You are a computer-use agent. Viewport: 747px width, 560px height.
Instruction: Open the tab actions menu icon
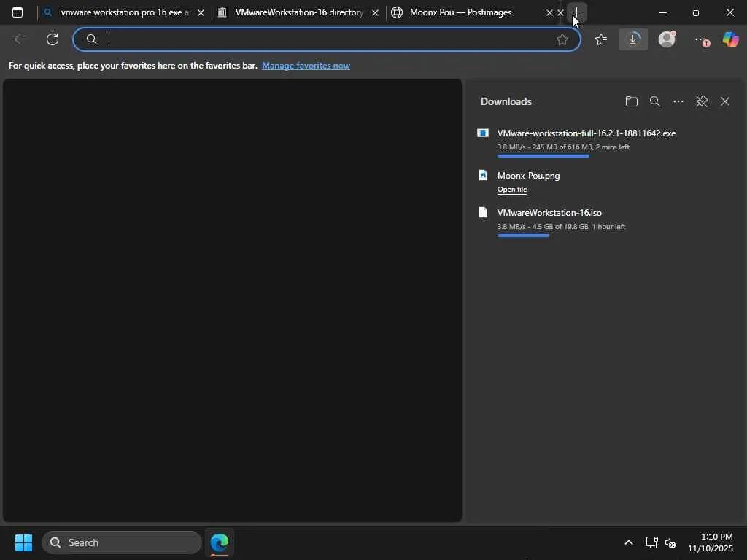coord(18,12)
